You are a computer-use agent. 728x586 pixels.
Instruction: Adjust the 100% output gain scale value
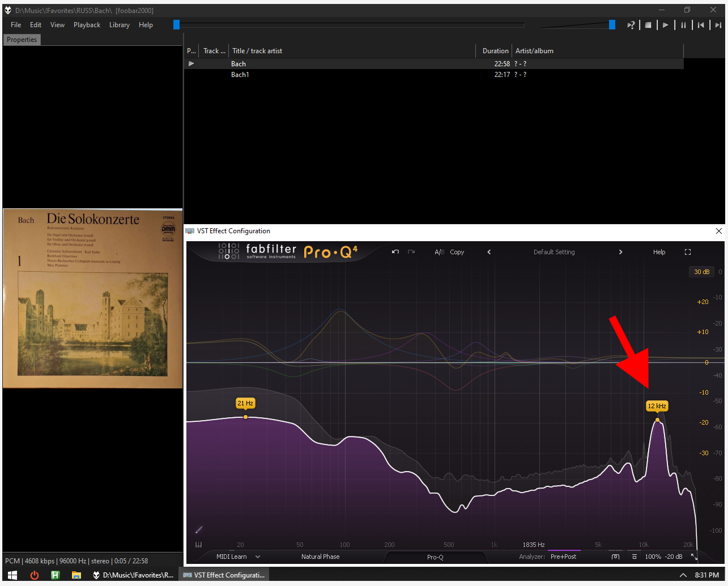653,557
